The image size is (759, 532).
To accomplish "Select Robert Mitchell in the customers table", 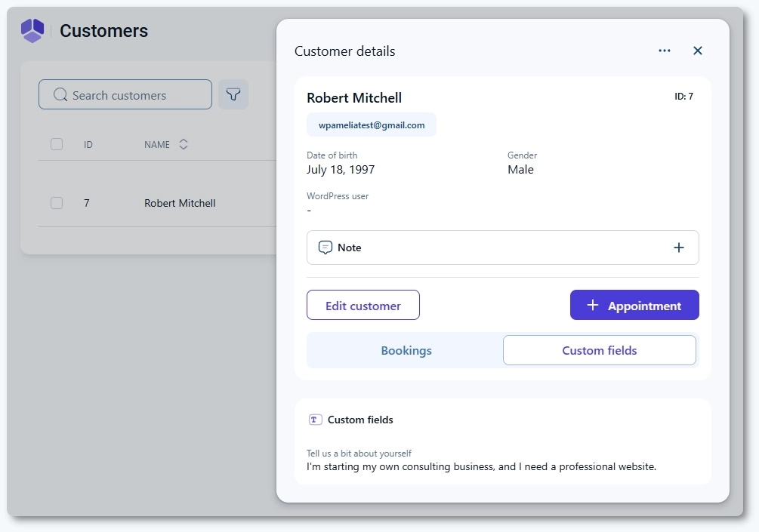I will pos(180,203).
